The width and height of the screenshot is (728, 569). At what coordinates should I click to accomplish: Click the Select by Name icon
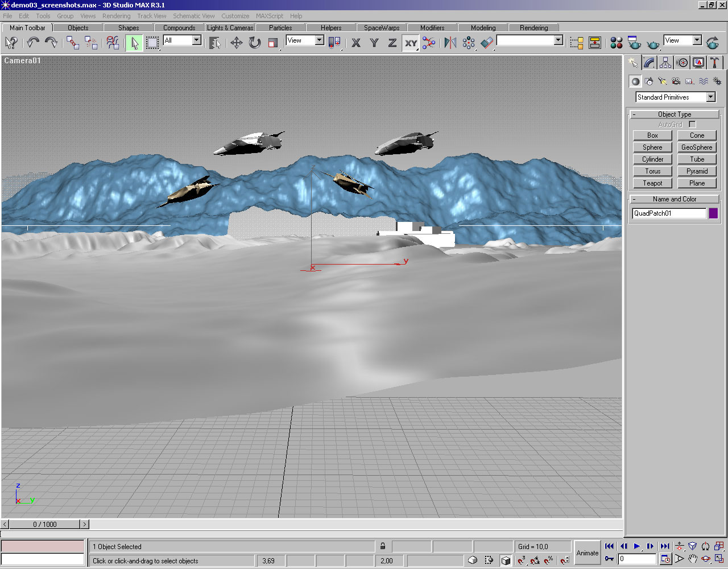[x=214, y=43]
